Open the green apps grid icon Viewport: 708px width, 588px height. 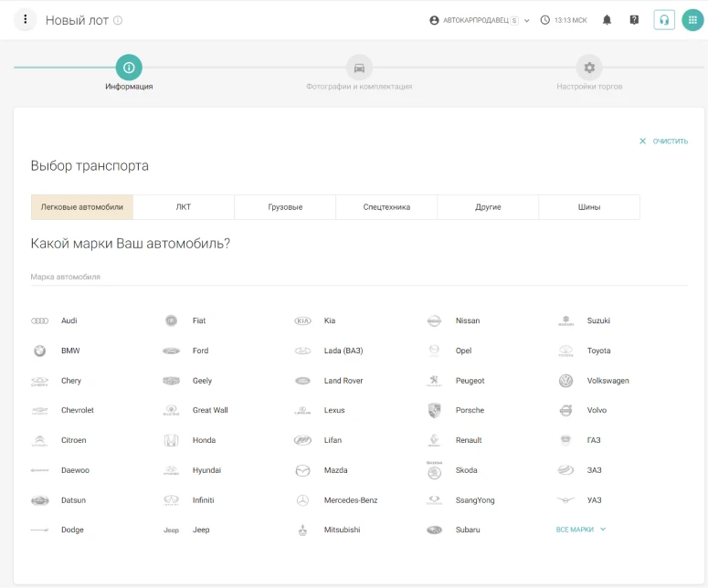point(692,20)
